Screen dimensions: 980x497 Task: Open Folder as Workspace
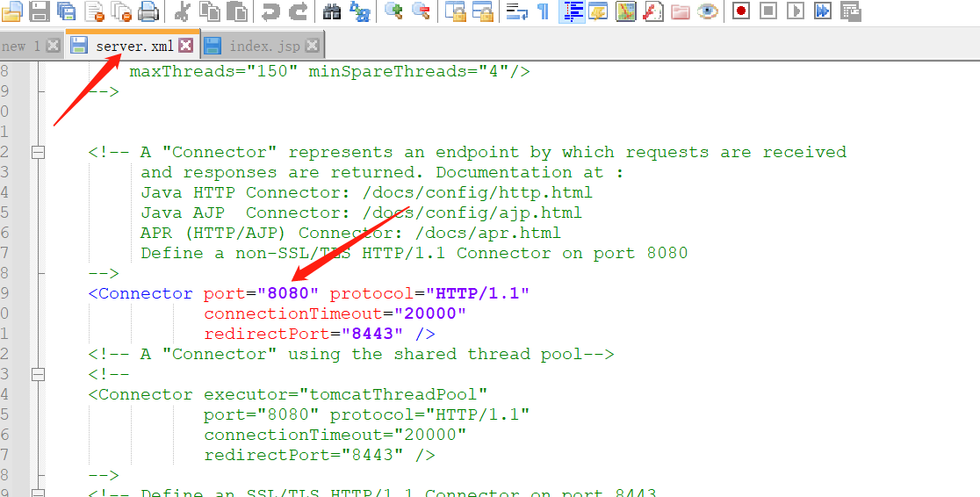coord(681,11)
